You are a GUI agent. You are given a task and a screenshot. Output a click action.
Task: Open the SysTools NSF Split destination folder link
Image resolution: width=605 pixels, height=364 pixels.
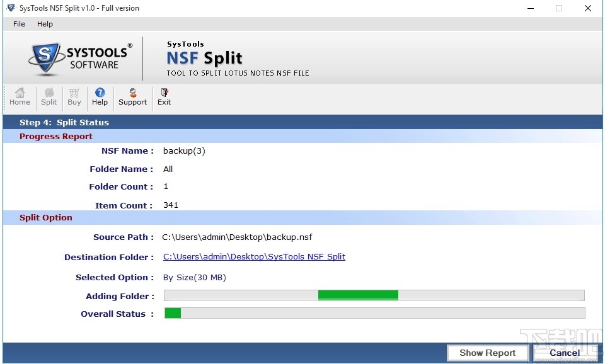pos(254,256)
